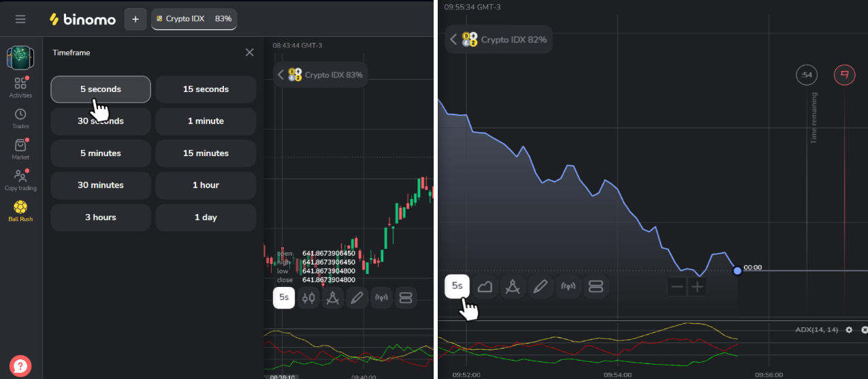Click the current price point on line chart
This screenshot has height=379, width=868.
737,271
